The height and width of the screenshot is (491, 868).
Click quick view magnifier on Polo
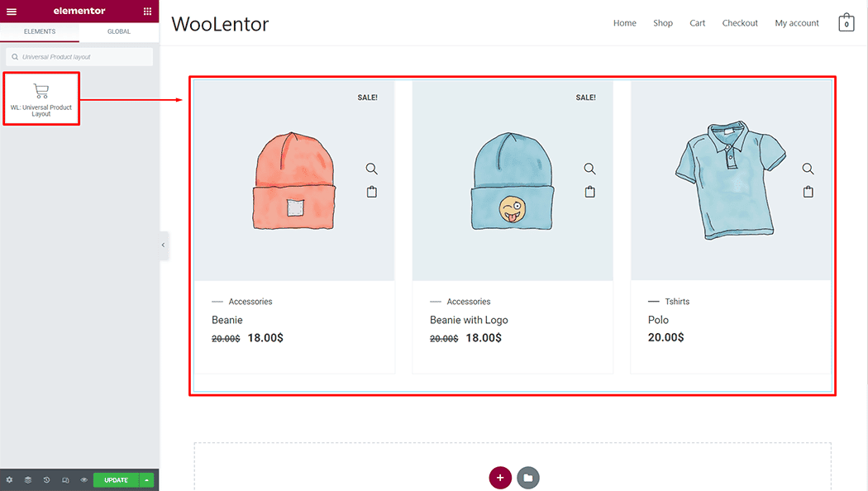[808, 169]
